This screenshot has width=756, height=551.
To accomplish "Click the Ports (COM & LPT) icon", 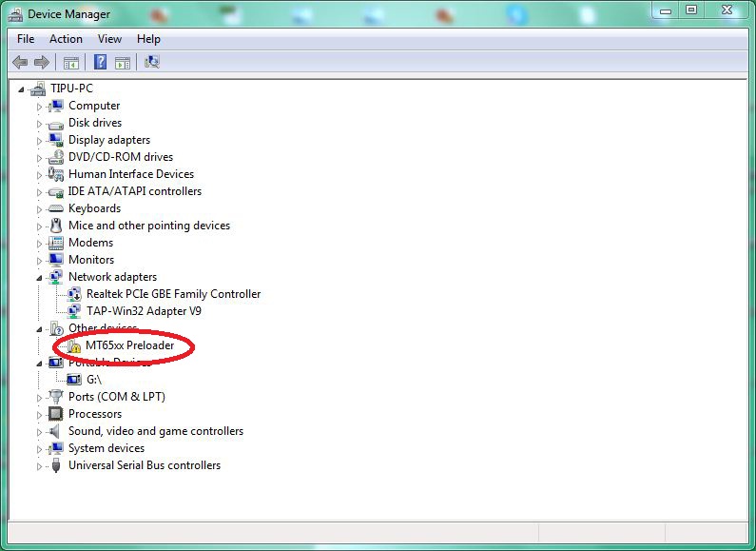I will (56, 397).
